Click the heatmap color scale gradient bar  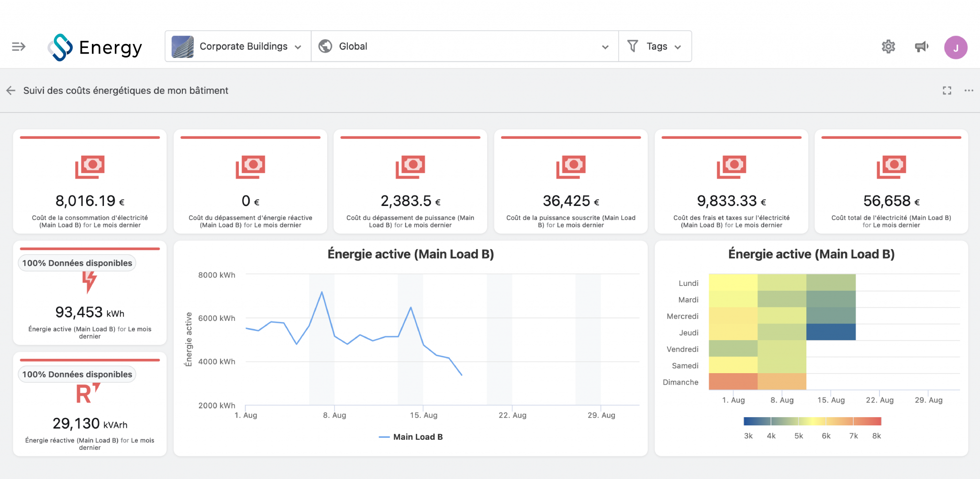click(x=812, y=421)
